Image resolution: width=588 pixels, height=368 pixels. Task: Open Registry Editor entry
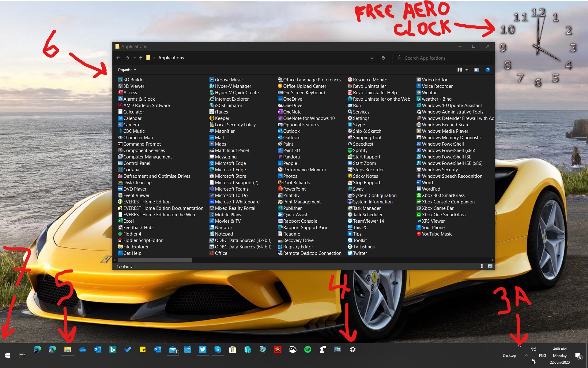point(295,247)
